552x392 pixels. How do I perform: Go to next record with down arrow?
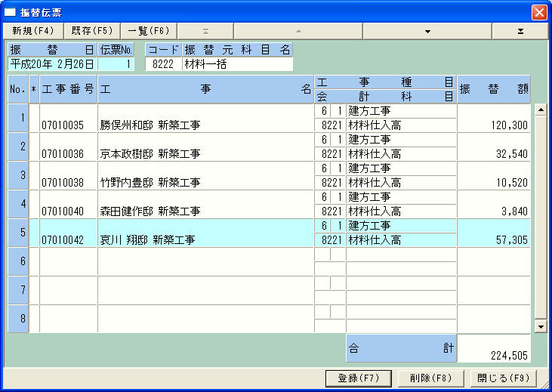pos(427,31)
